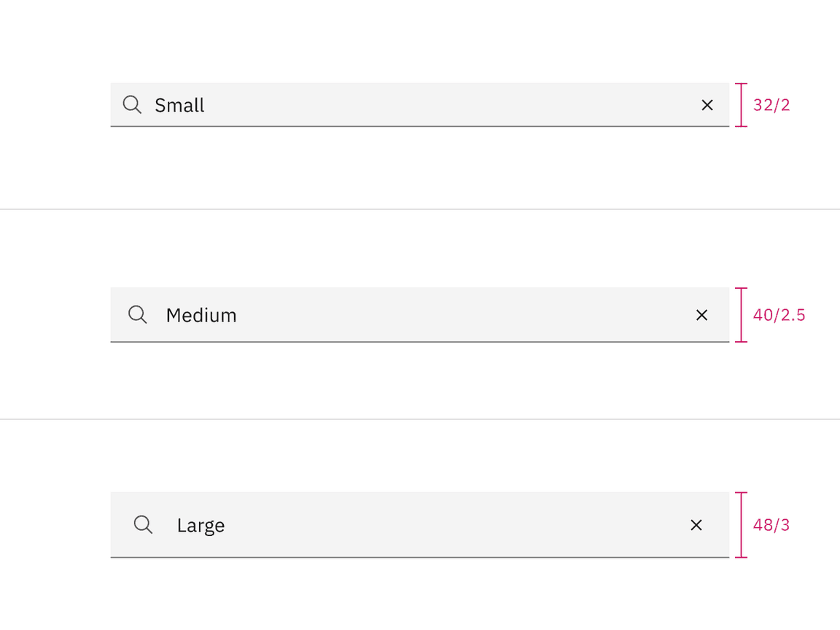
Task: Click the magnifier icon in the Medium search field
Action: click(x=138, y=315)
